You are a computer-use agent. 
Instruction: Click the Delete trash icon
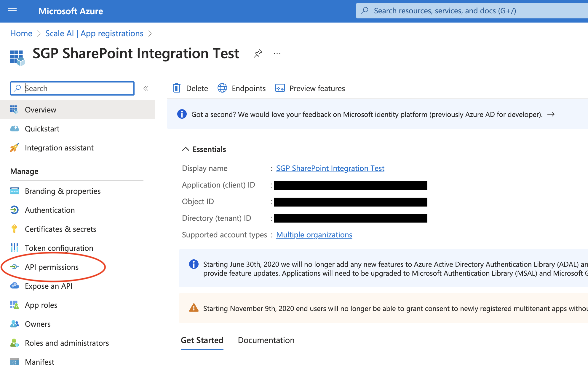[177, 88]
